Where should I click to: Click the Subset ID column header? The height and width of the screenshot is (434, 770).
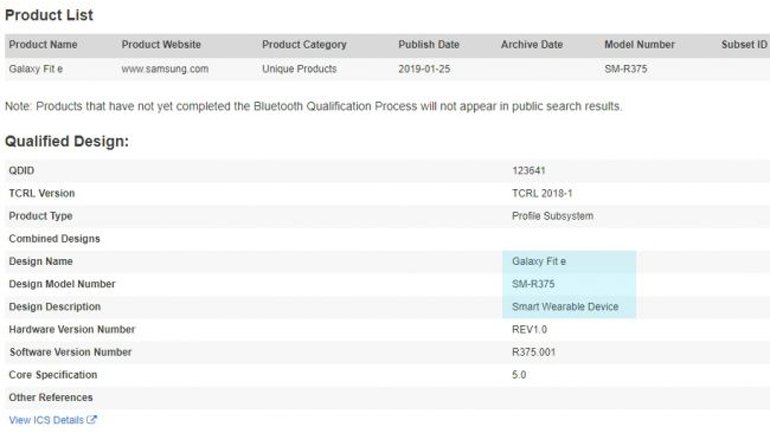coord(743,45)
